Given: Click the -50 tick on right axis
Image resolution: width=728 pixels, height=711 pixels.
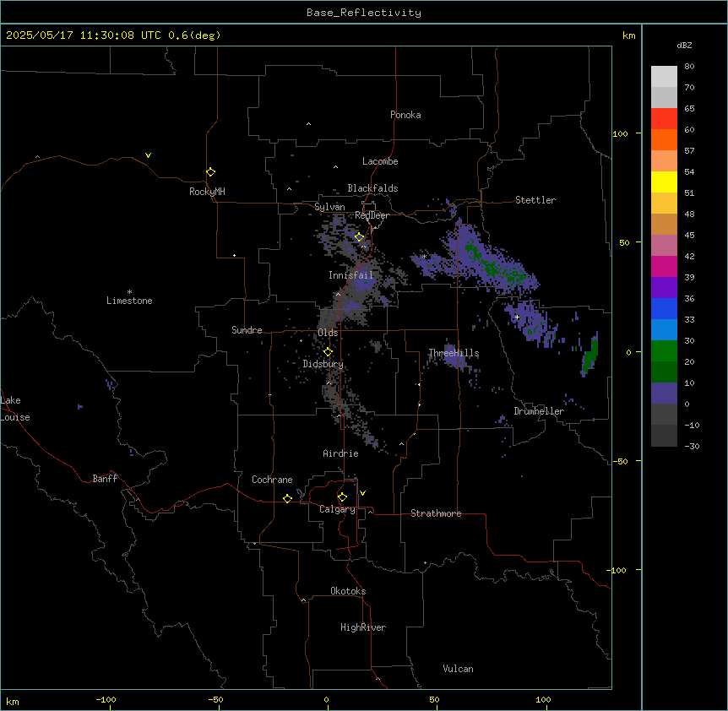Looking at the screenshot, I should click(x=620, y=461).
